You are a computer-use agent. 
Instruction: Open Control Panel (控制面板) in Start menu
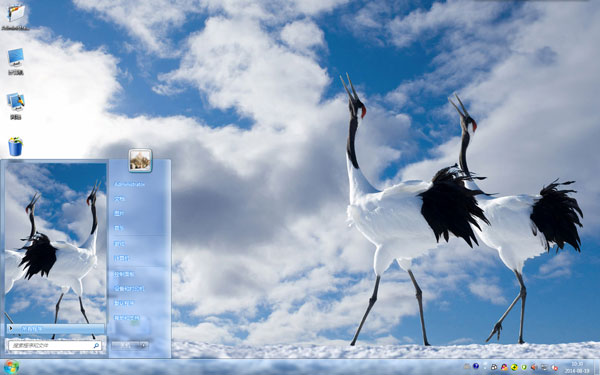124,274
